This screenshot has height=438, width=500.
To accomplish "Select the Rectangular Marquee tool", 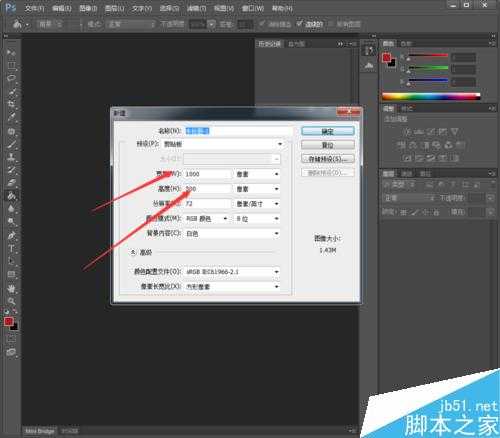I will tap(11, 66).
